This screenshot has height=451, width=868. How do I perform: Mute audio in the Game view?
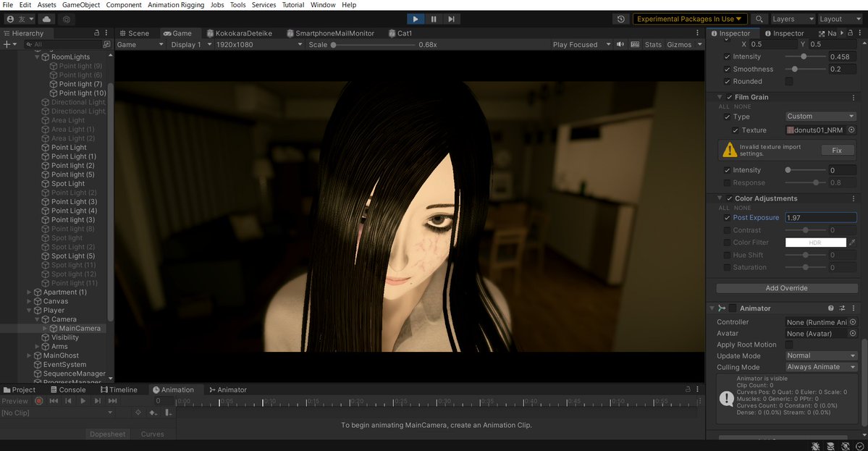(x=620, y=44)
